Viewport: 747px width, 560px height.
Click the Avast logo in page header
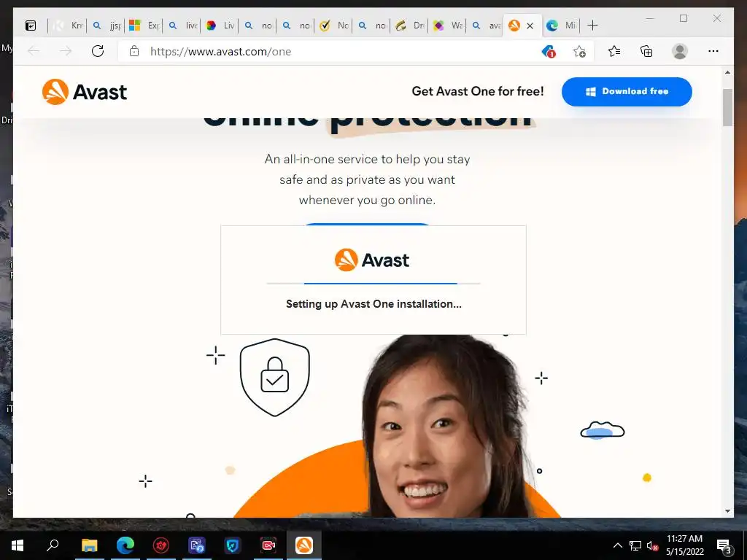coord(85,92)
